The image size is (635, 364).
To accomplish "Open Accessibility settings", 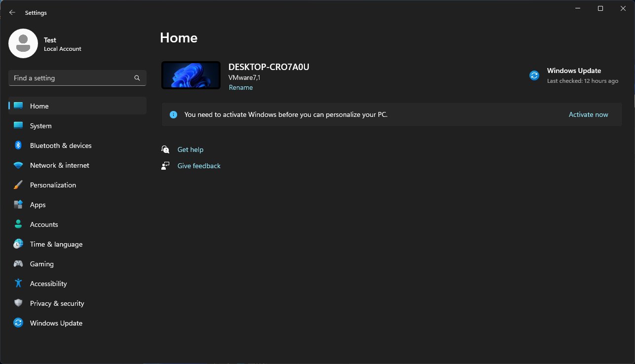I will pyautogui.click(x=77, y=284).
